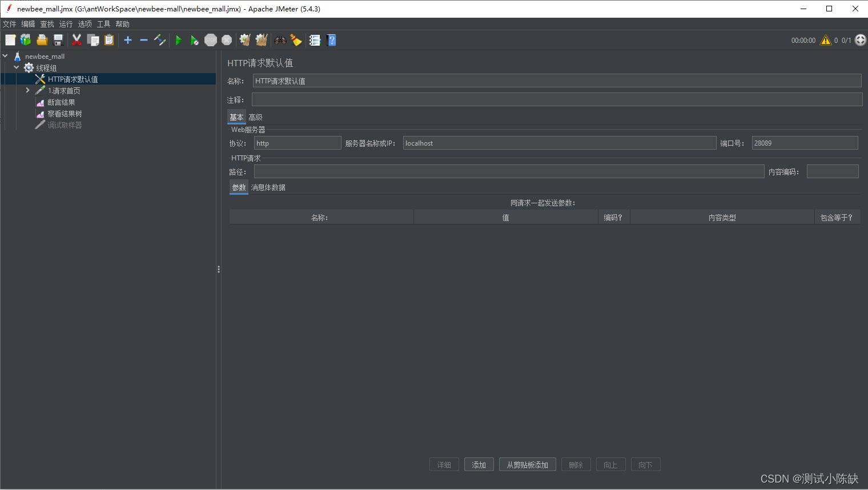Open the 选项 menu
Viewport: 868px width, 490px height.
point(85,24)
